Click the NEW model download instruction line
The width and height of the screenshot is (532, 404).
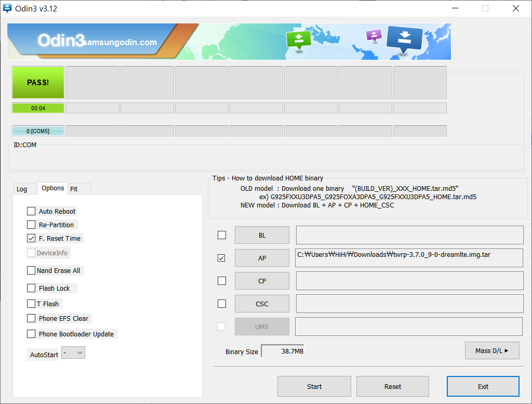[x=317, y=205]
